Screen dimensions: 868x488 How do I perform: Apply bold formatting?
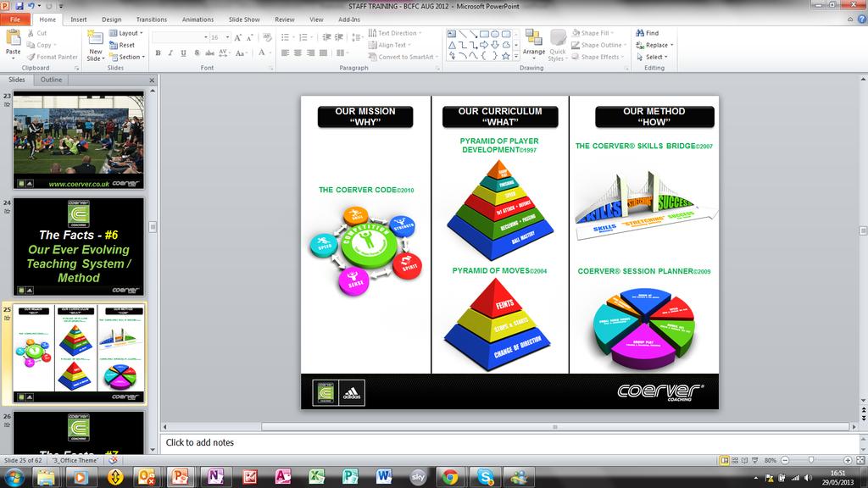159,53
